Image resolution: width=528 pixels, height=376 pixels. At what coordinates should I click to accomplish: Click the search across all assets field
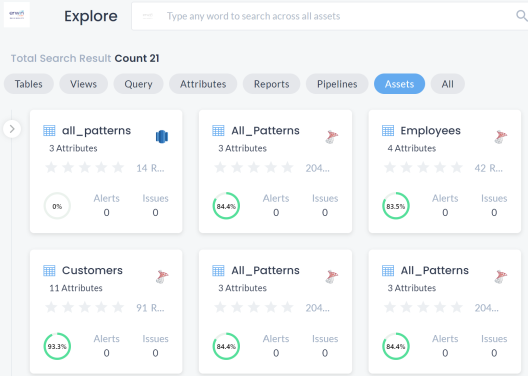click(x=323, y=16)
